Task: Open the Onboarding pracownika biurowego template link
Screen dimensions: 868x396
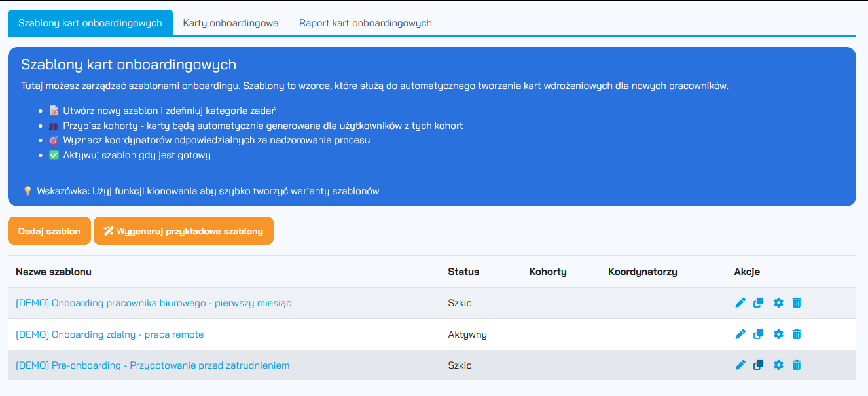Action: 154,303
